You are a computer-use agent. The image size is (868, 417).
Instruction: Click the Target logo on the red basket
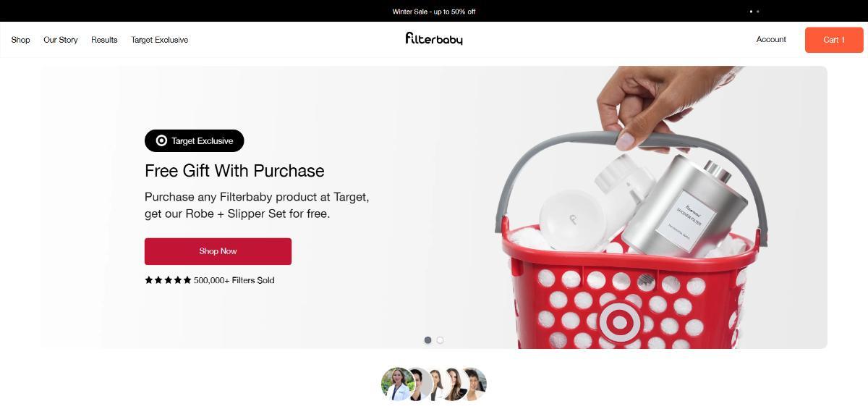619,321
